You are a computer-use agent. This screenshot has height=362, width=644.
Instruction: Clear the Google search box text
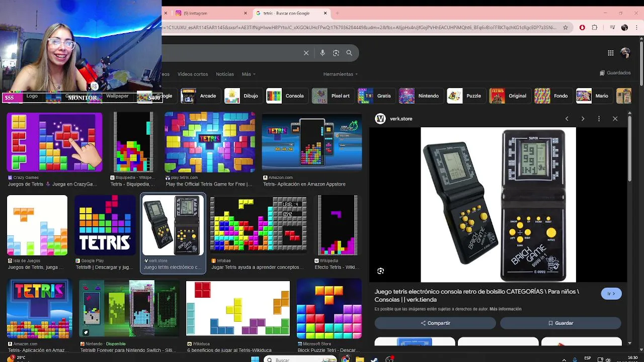[306, 53]
